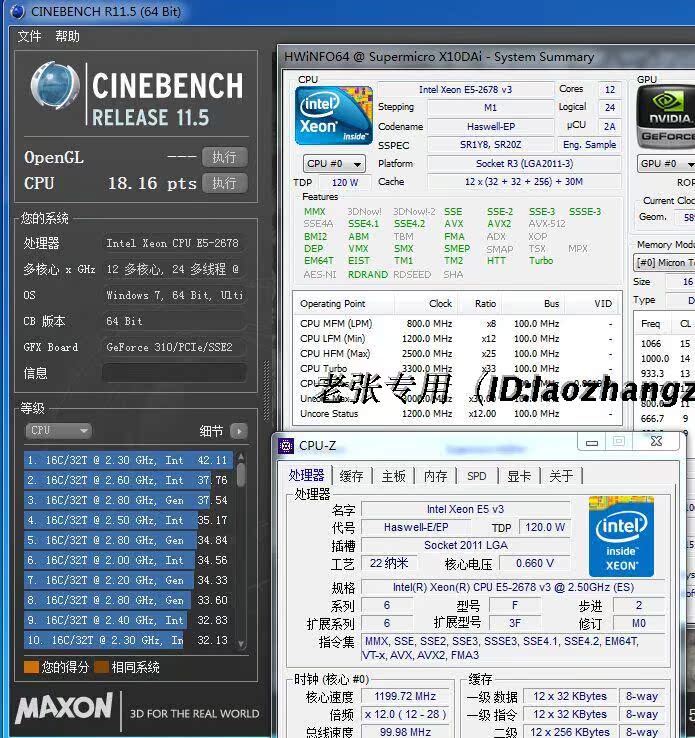Click the Cinebench sphere logo icon
695x738 pixels.
(x=55, y=86)
